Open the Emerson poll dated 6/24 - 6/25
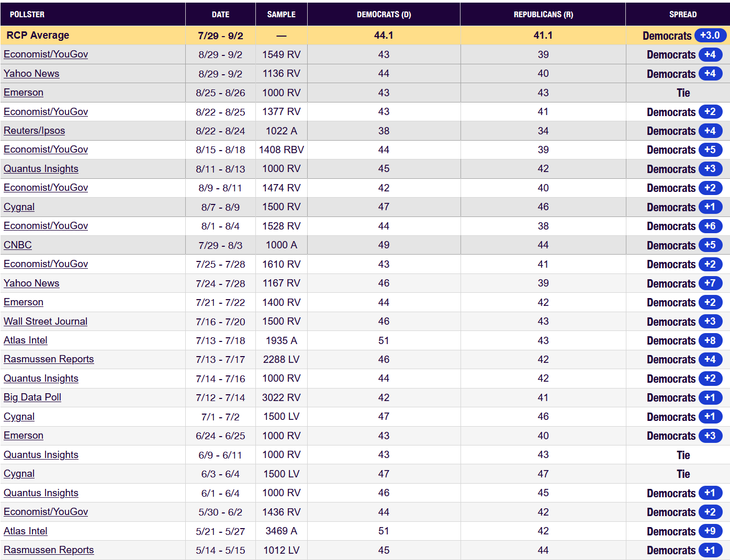The height and width of the screenshot is (560, 730). pyautogui.click(x=24, y=436)
